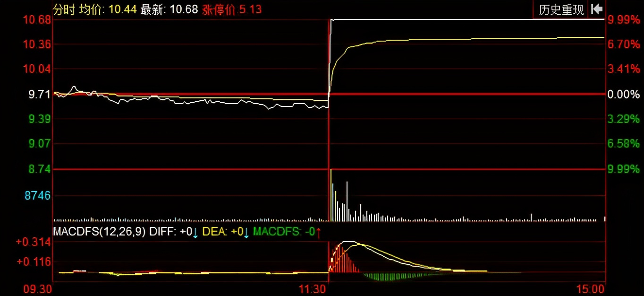Click the 15.00 time axis label
This screenshot has height=296, width=644.
[x=590, y=288]
